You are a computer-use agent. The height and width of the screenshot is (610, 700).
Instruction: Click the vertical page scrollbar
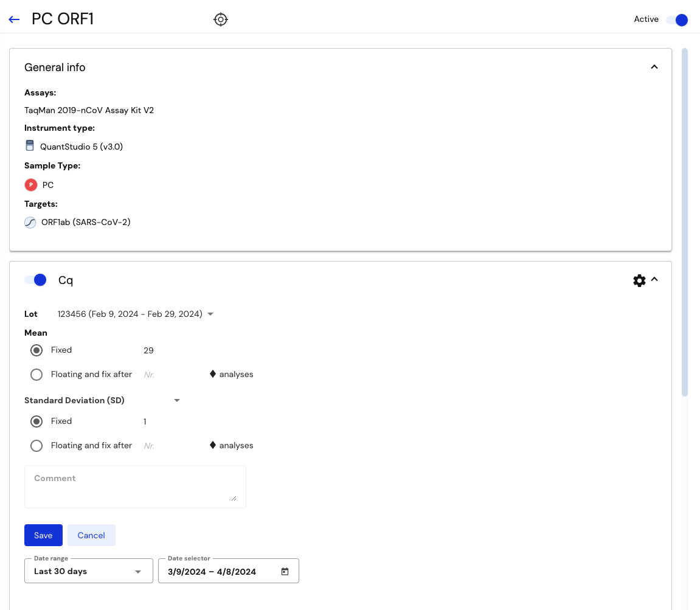(685, 222)
